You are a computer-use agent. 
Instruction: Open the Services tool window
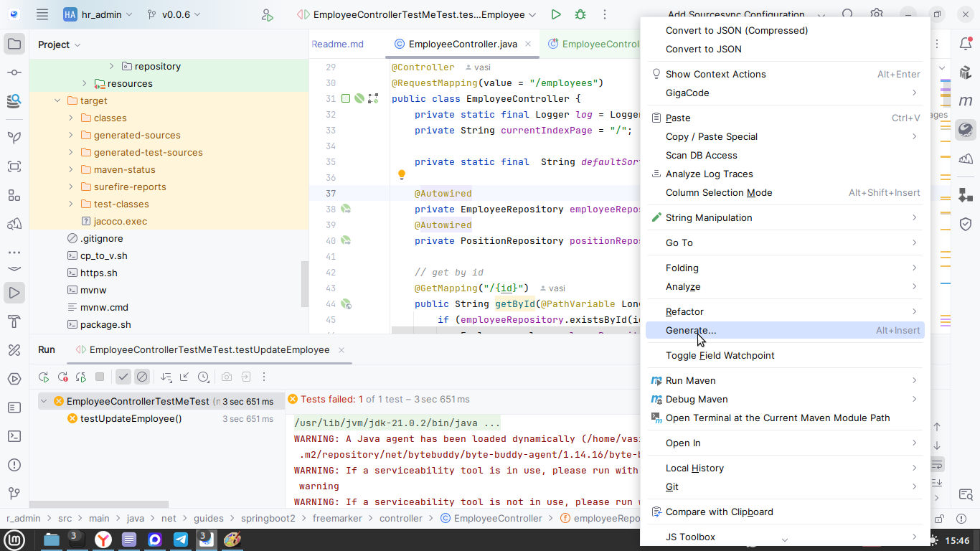click(x=14, y=379)
